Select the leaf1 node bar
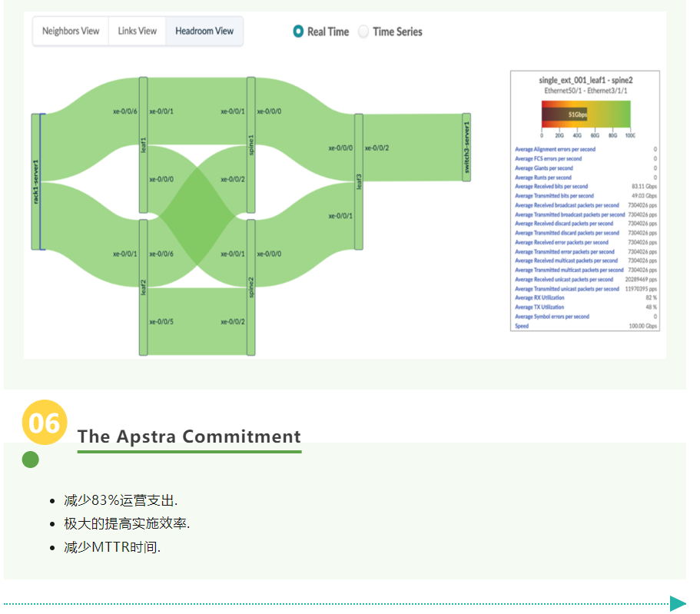 pos(143,145)
